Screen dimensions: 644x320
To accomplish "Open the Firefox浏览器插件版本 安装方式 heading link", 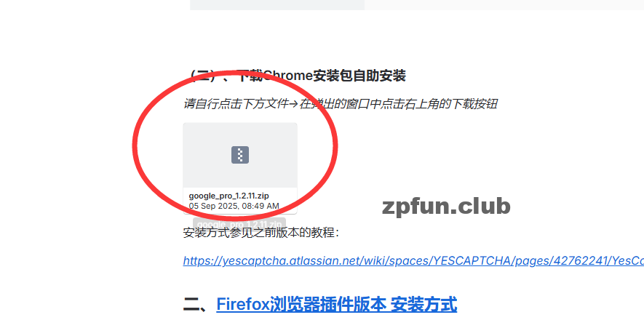I will pos(336,305).
